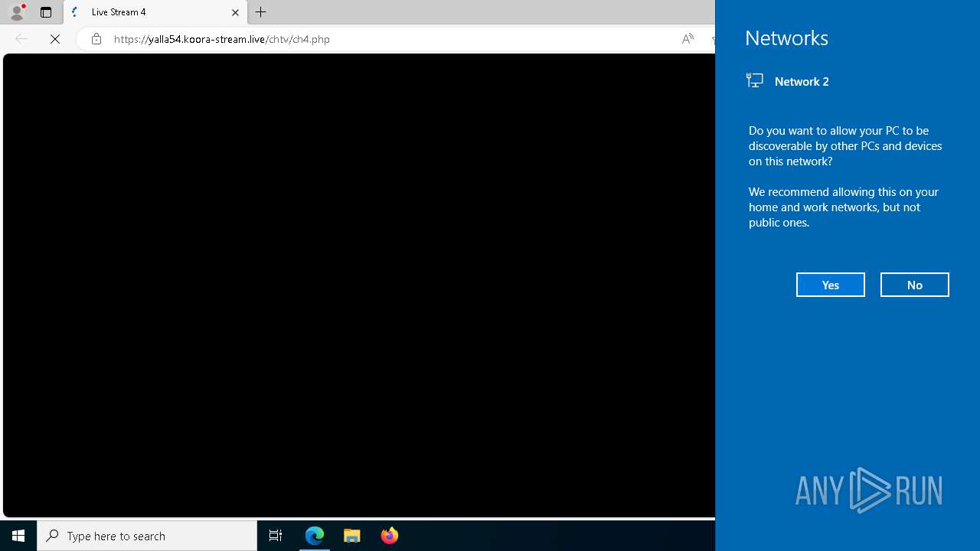Open Task View on taskbar
This screenshot has height=551, width=980.
[276, 536]
